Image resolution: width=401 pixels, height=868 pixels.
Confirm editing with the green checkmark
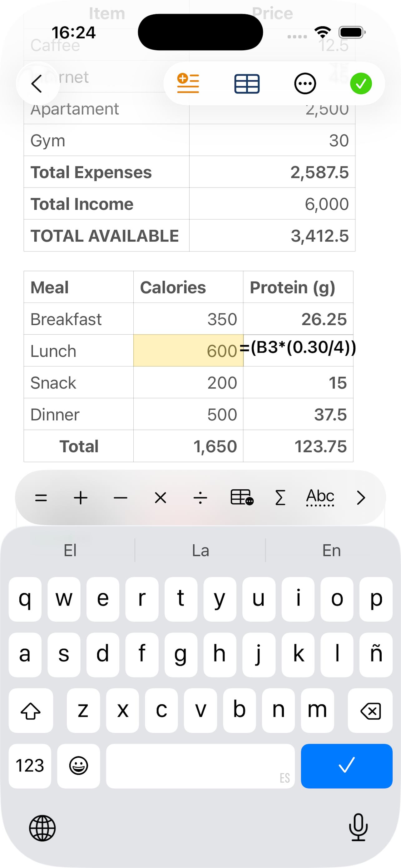(x=361, y=83)
